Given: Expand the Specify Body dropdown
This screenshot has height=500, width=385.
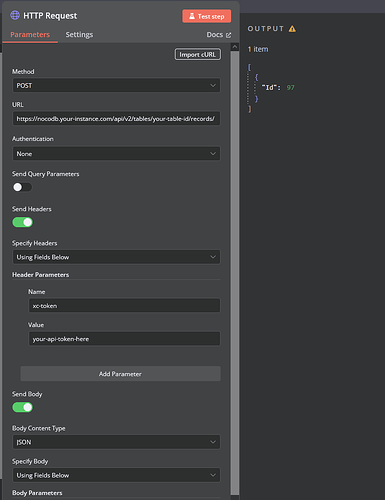Looking at the screenshot, I should click(x=116, y=475).
